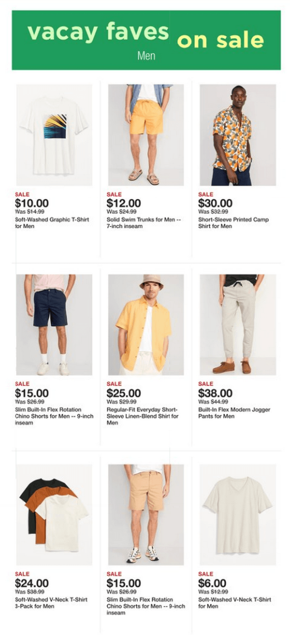The height and width of the screenshot is (644, 290).
Task: Click the 'vacay faves on sale' banner
Action: (x=146, y=40)
